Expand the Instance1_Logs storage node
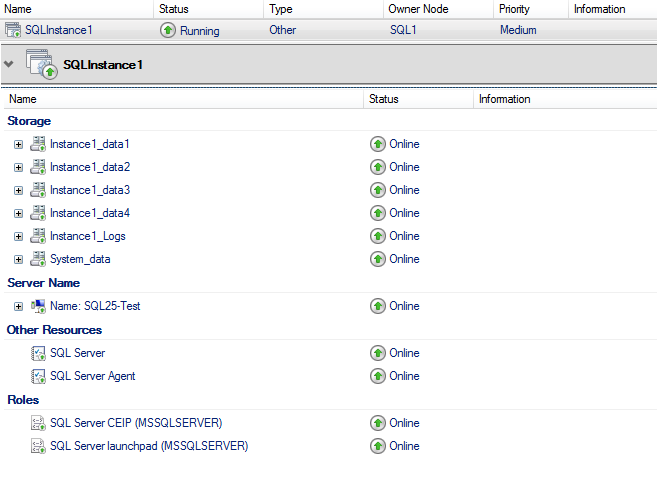This screenshot has width=657, height=481. 18,237
